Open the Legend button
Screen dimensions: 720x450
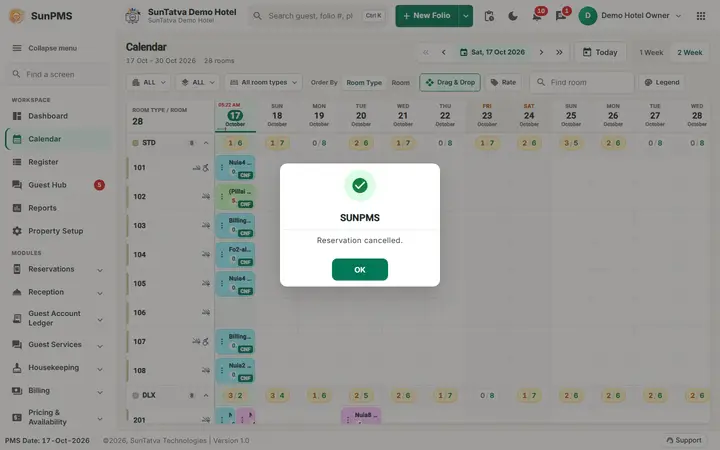[662, 82]
